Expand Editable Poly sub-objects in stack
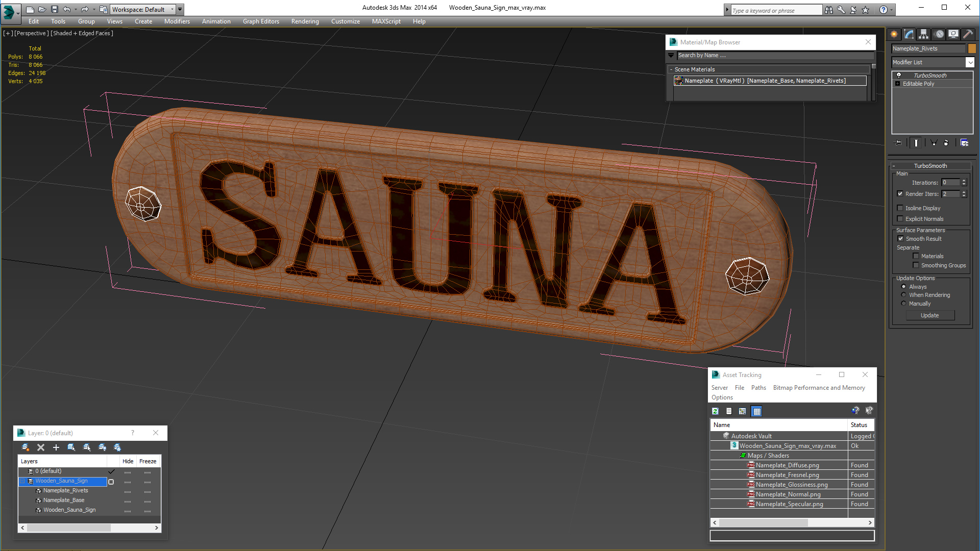This screenshot has height=551, width=980. (898, 84)
